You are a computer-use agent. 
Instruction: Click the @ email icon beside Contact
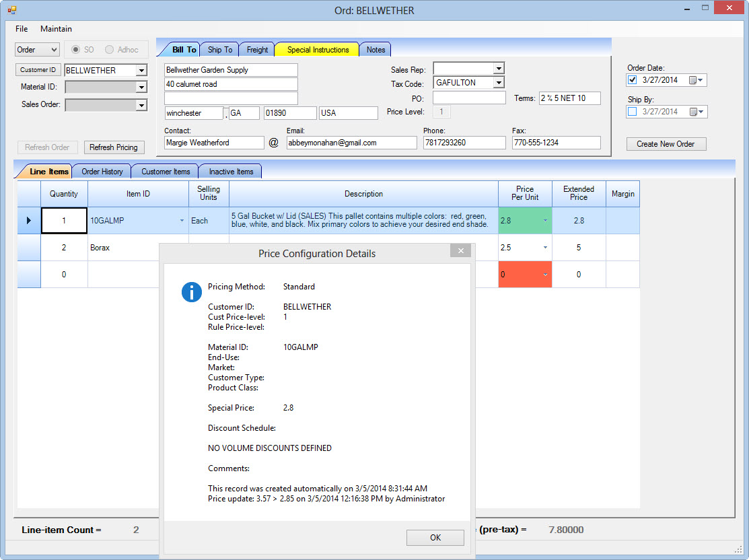273,143
